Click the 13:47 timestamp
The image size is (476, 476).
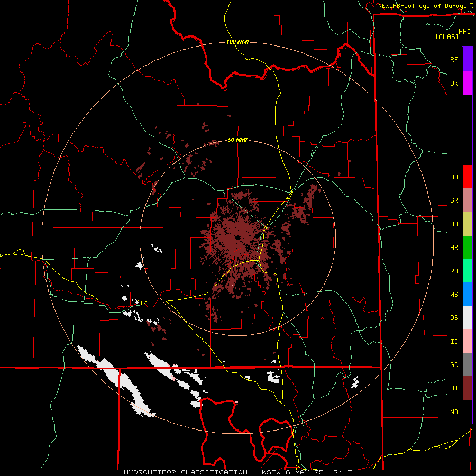(x=341, y=472)
